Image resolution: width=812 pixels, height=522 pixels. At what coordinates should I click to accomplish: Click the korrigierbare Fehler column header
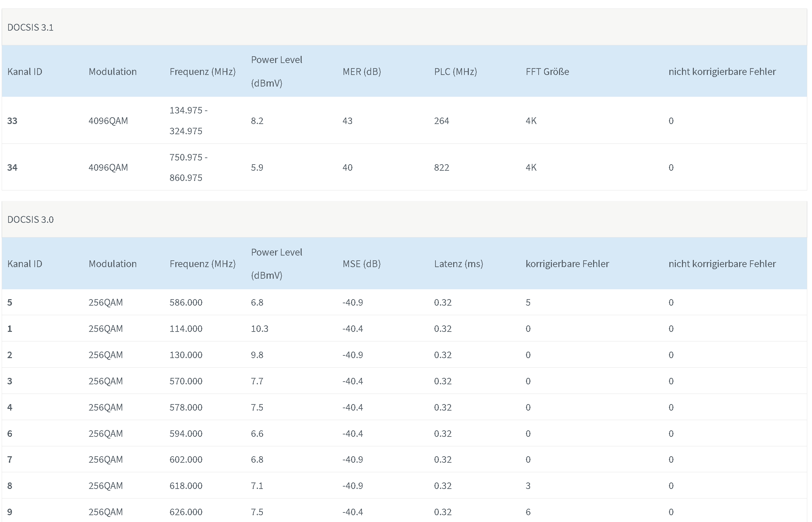[x=567, y=264]
